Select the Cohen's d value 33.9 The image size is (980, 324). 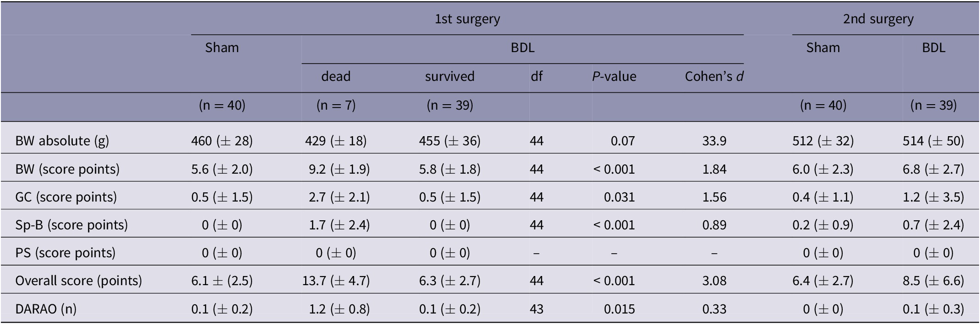click(714, 141)
